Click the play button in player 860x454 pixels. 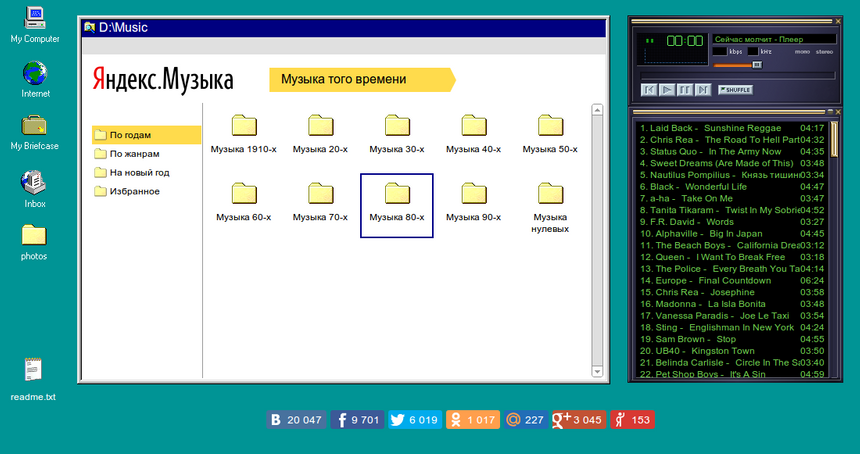tap(667, 90)
